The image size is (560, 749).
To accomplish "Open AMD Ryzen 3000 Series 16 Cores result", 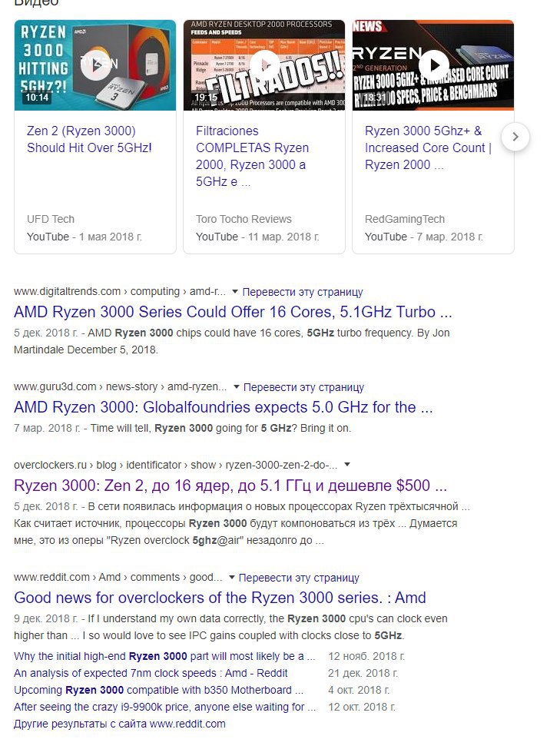I will 233,312.
